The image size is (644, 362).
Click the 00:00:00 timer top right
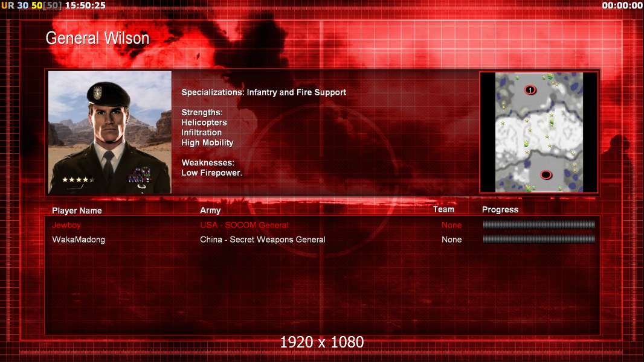point(622,5)
